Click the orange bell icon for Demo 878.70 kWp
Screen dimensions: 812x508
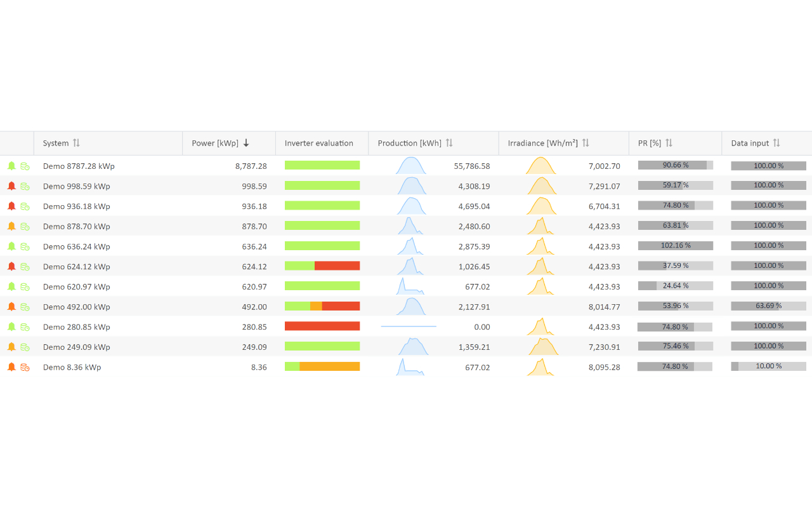(11, 226)
